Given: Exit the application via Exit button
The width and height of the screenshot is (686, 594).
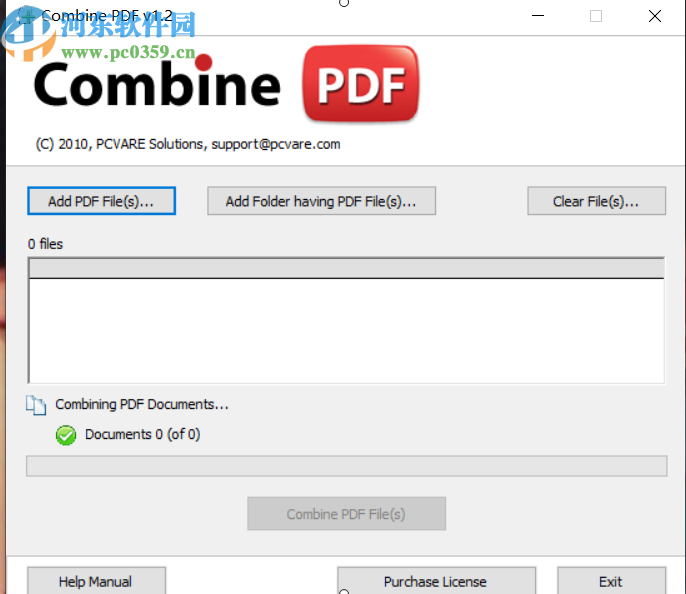Looking at the screenshot, I should (x=612, y=581).
